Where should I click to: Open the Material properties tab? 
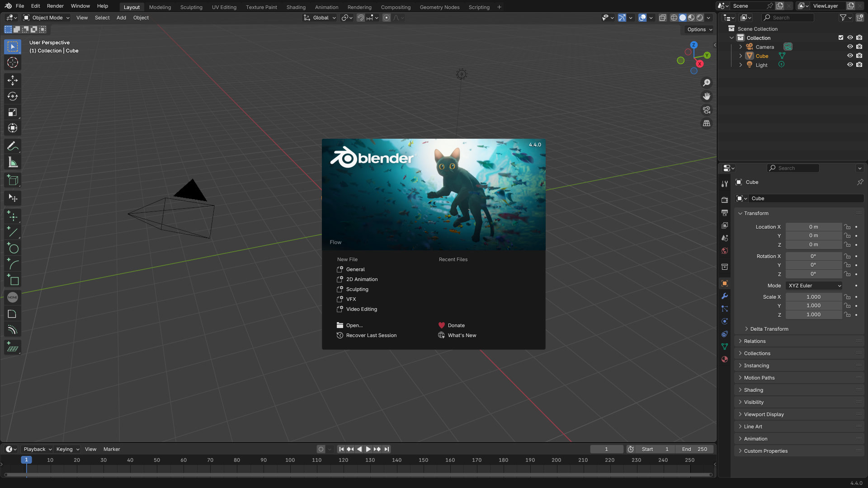click(725, 359)
